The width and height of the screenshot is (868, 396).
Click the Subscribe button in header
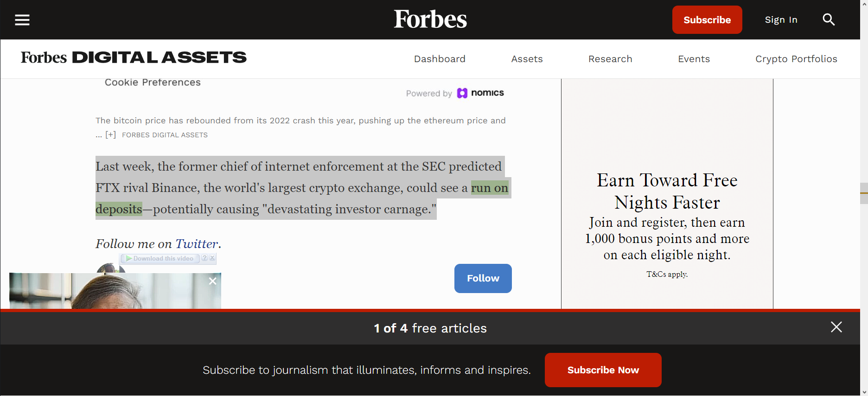(707, 20)
